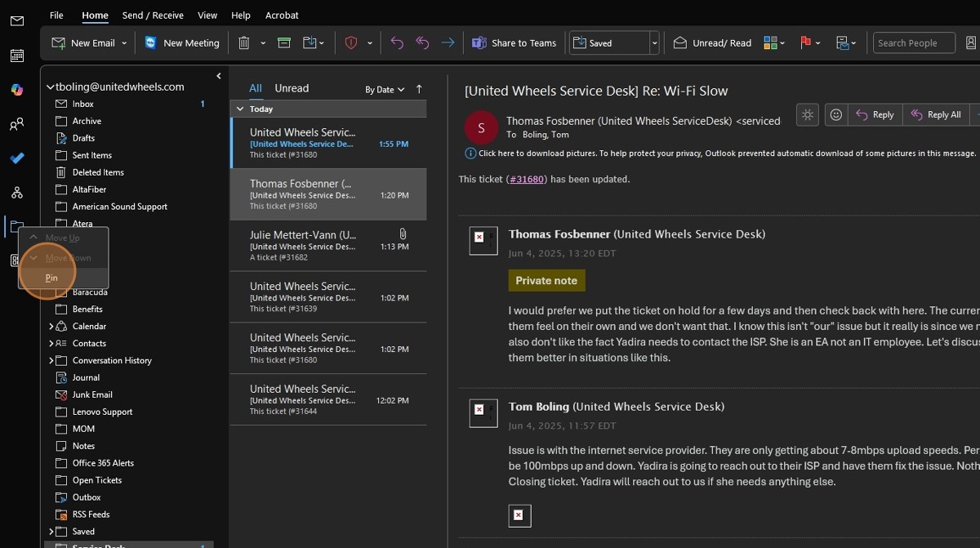Screen dimensions: 980x548
Task: Collapse the tboling@unitedwheels.com account tree
Action: tap(51, 87)
